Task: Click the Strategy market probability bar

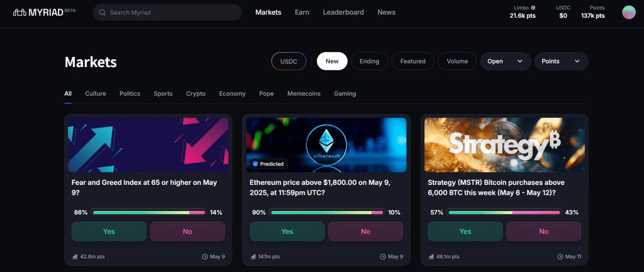Action: click(x=504, y=213)
